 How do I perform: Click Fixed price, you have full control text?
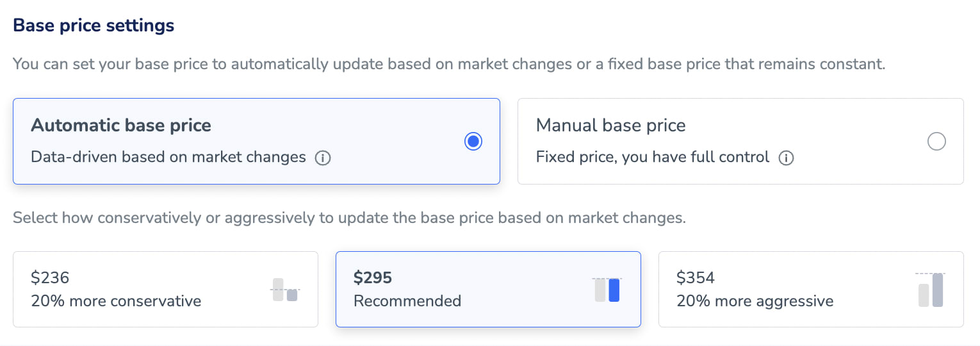click(x=652, y=157)
